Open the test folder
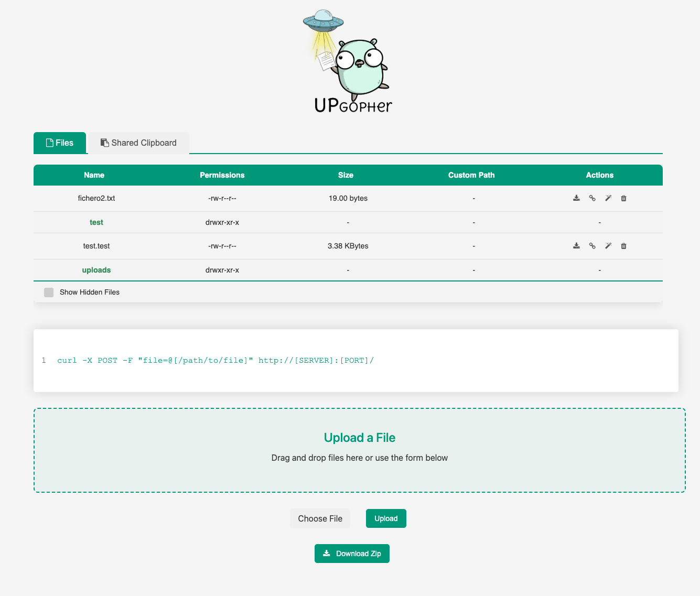 [96, 222]
